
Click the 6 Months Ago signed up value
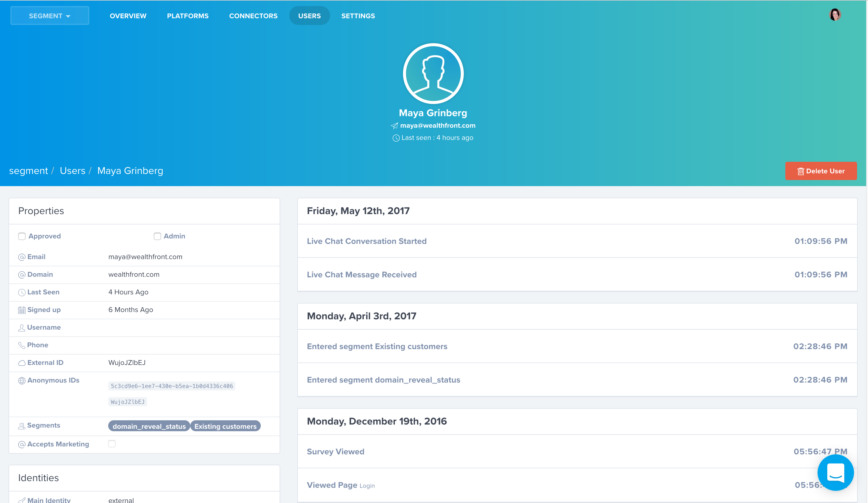coord(131,310)
